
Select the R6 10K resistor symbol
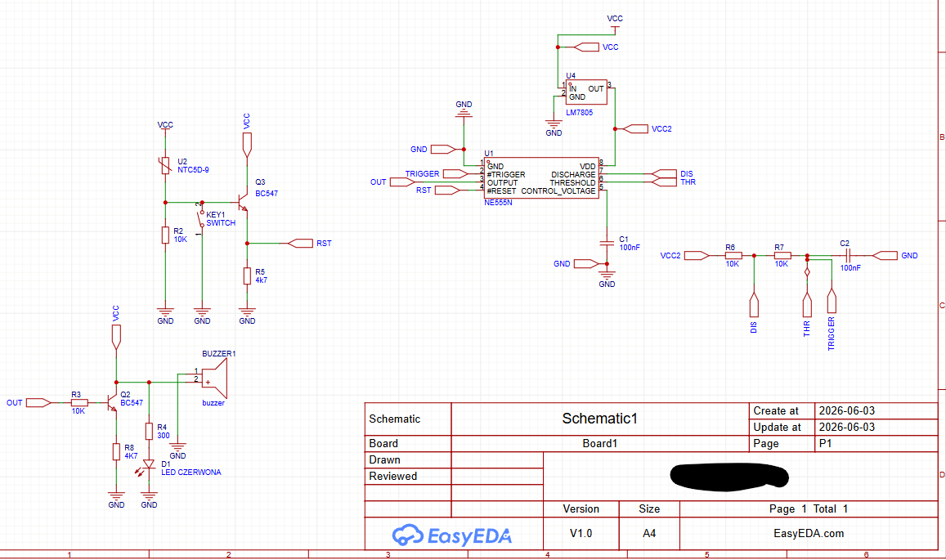[733, 256]
